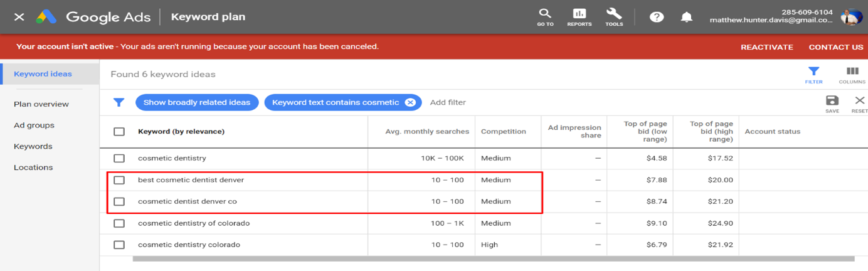The width and height of the screenshot is (868, 271).
Task: Sort by Top of page bid (low range)
Action: pos(645,131)
